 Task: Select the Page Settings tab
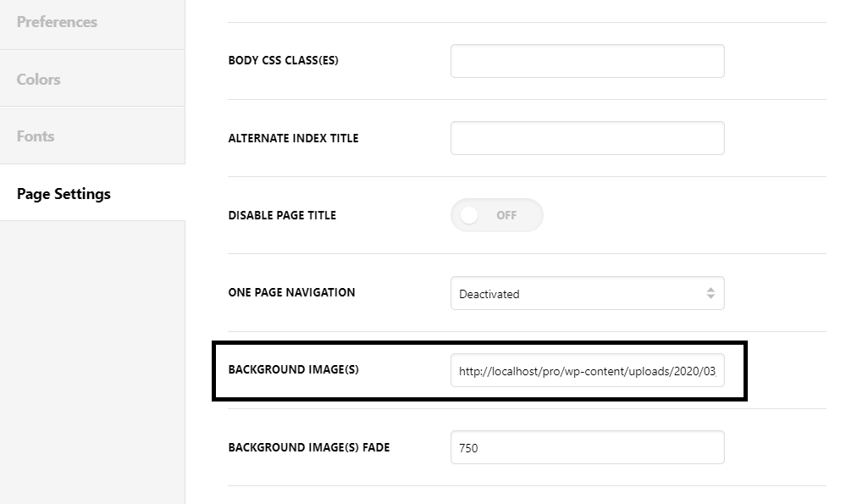tap(92, 193)
